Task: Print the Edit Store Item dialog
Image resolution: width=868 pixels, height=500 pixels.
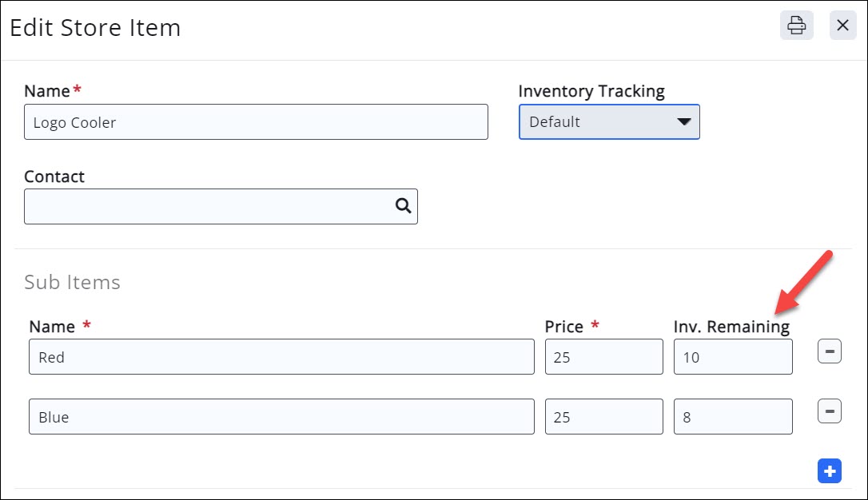Action: [796, 26]
